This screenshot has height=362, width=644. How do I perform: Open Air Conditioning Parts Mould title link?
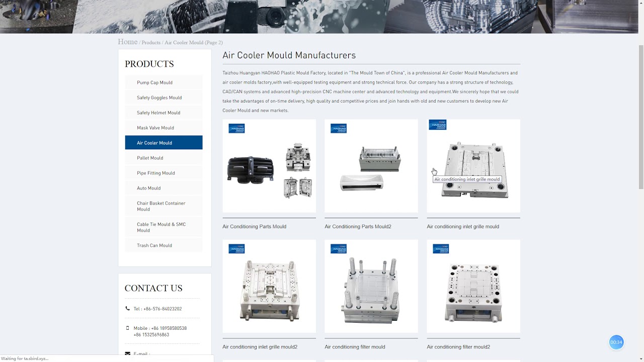point(254,227)
